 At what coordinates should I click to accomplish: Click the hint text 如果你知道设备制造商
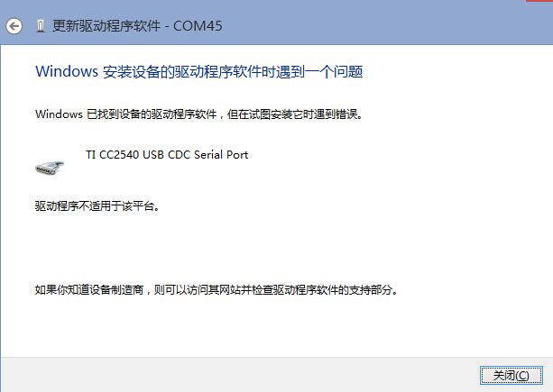[89, 290]
